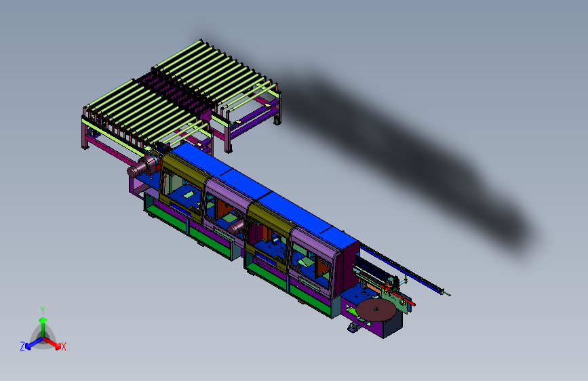Click the red X axis on the orientation triad
588x381 pixels.
coord(54,344)
